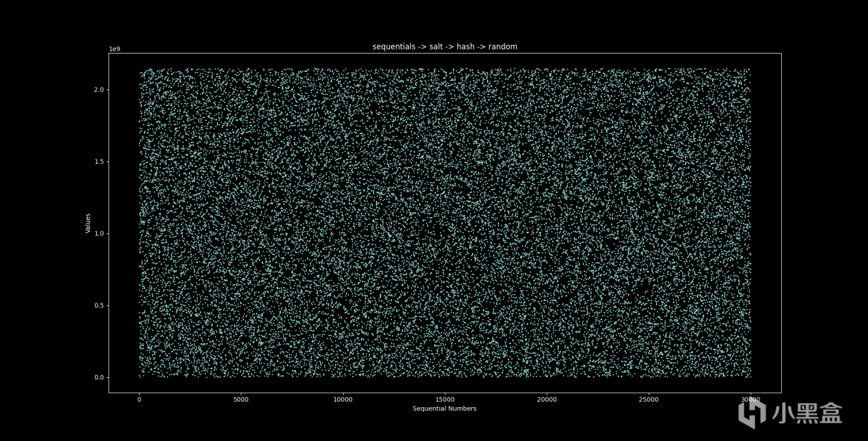Select the x-axis tick label '25000'
The image size is (868, 441).
648,400
